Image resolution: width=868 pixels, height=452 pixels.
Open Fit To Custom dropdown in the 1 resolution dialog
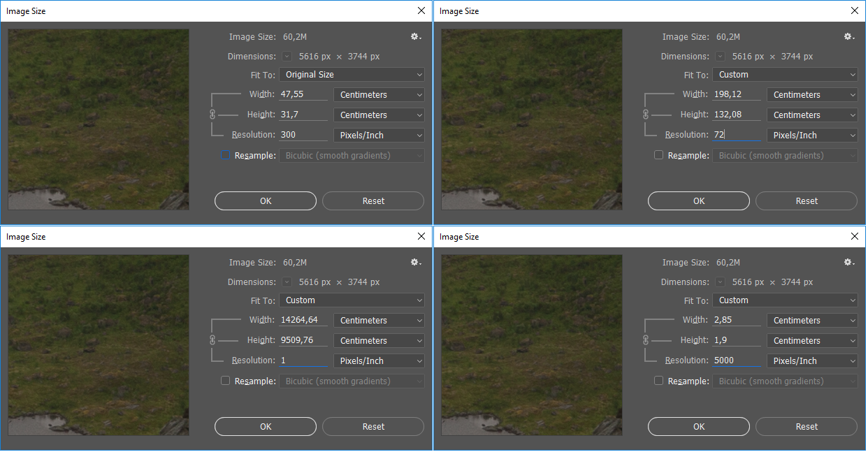tap(352, 300)
